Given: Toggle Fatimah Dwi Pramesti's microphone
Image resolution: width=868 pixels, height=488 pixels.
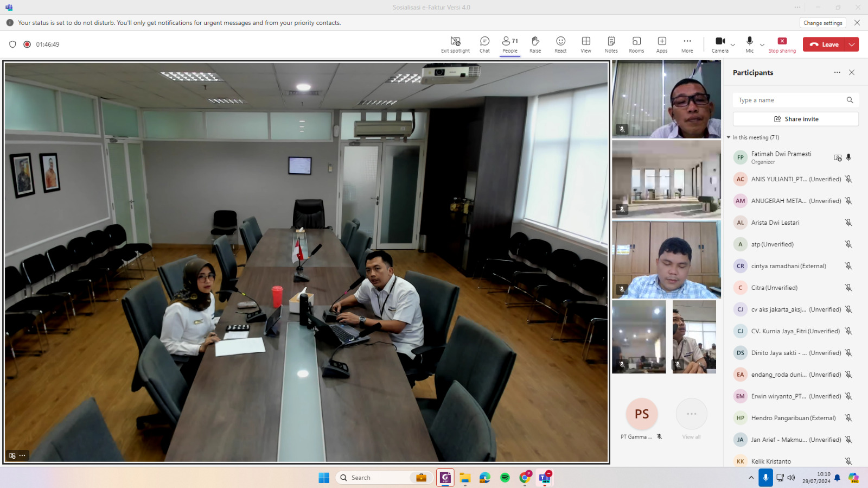Looking at the screenshot, I should pyautogui.click(x=848, y=157).
